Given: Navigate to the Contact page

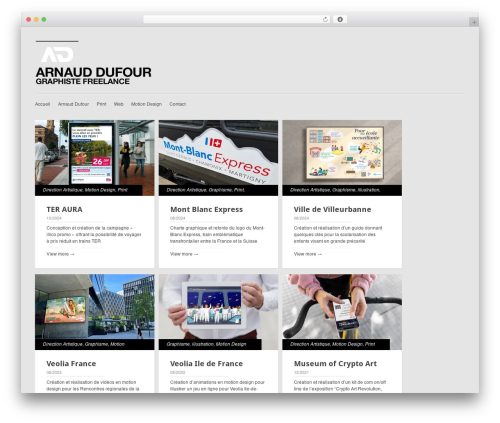Looking at the screenshot, I should [177, 104].
